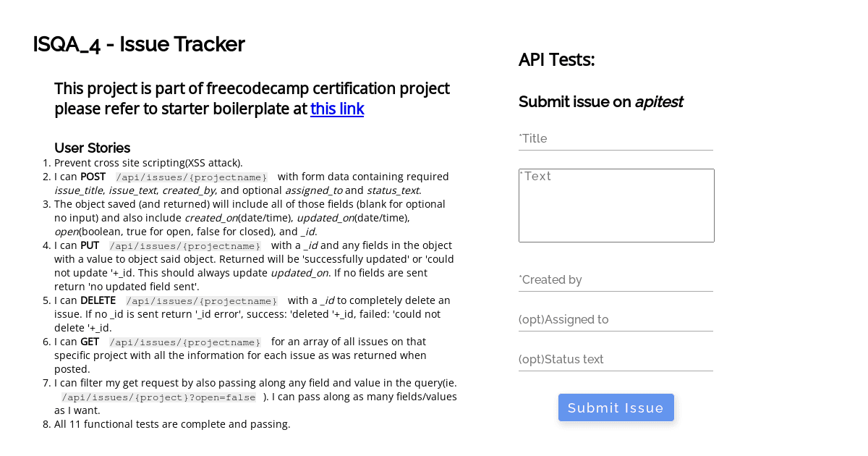Click the API Tests heading
Image resolution: width=868 pixels, height=456 pixels.
[556, 60]
